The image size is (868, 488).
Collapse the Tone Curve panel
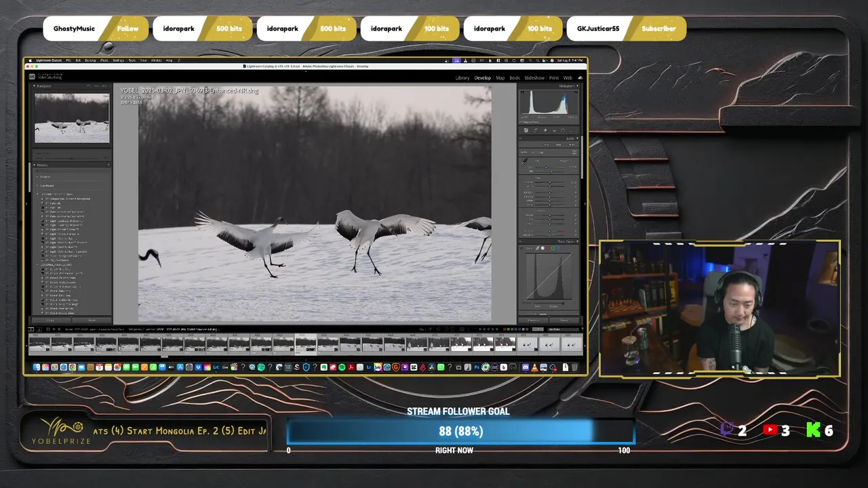(577, 241)
